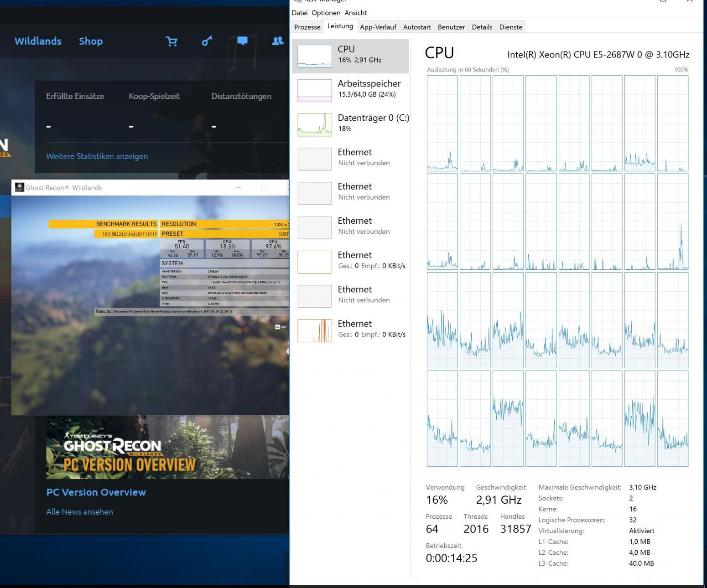
Task: Click the Intel Xeon E5-2687W CPU name
Action: pyautogui.click(x=598, y=55)
